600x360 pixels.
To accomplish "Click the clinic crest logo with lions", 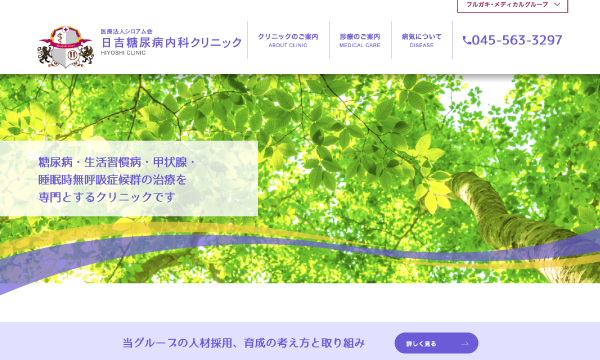I will [x=65, y=47].
